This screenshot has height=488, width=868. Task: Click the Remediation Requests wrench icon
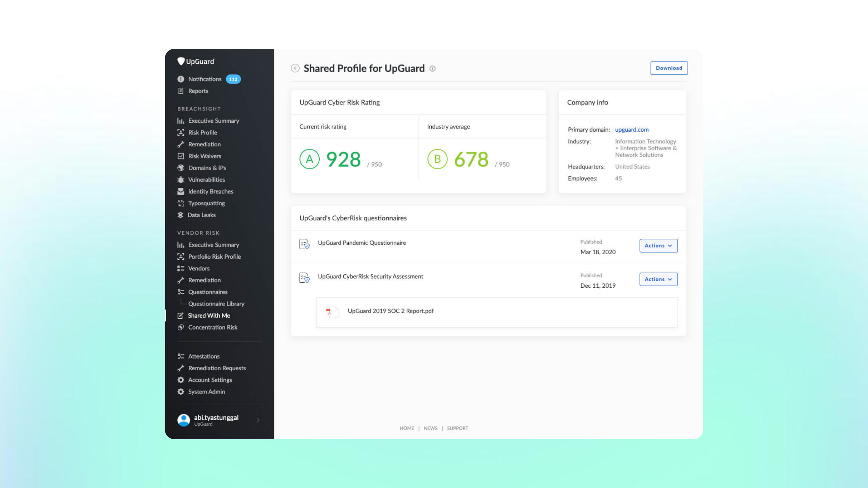[181, 368]
